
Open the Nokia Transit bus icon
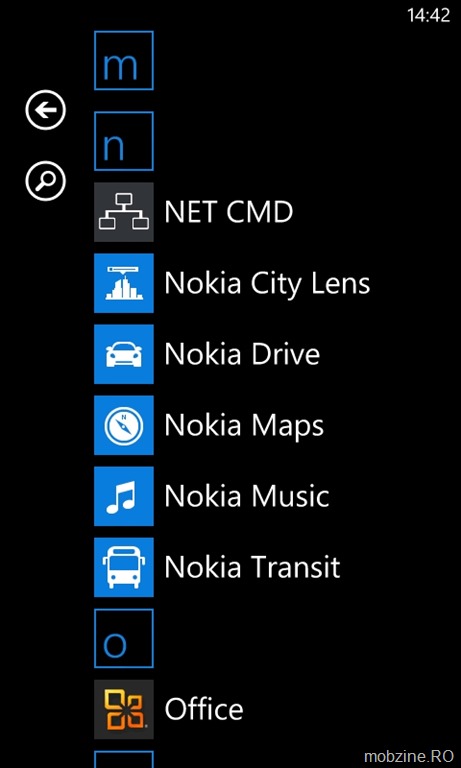[x=124, y=567]
